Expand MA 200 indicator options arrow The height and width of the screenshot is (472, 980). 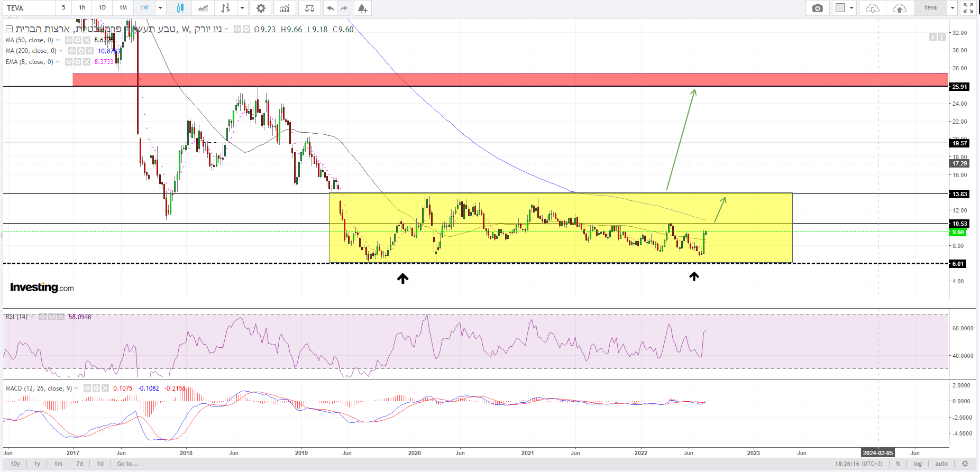(x=61, y=51)
